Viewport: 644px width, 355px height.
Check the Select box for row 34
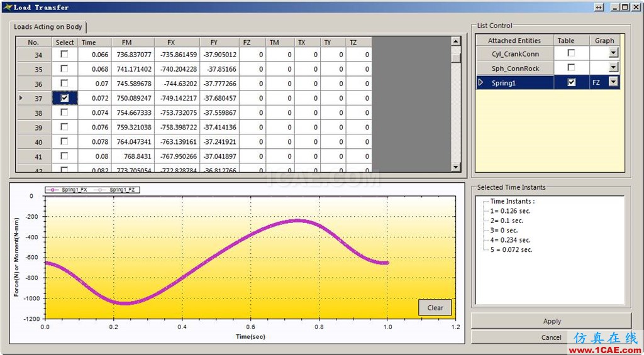coord(65,54)
